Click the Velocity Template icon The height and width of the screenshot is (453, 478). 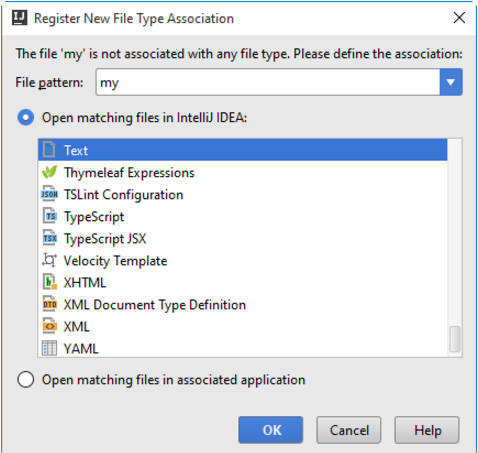point(49,260)
